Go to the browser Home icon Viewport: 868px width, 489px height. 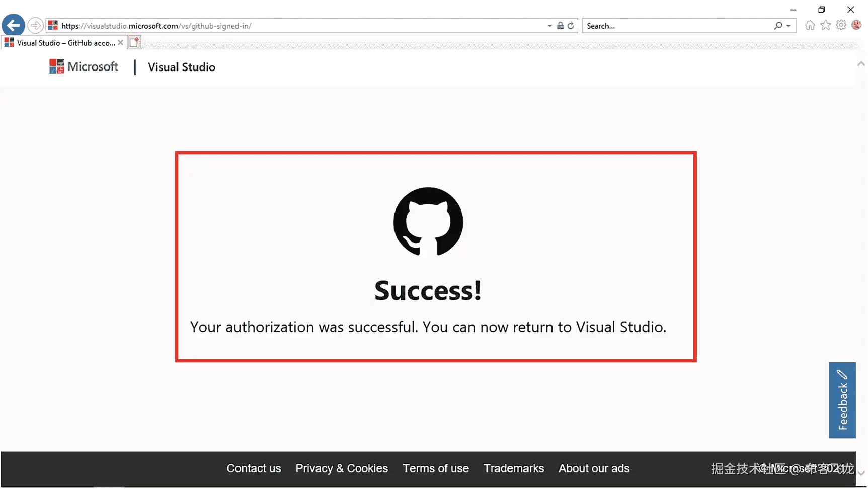click(810, 25)
